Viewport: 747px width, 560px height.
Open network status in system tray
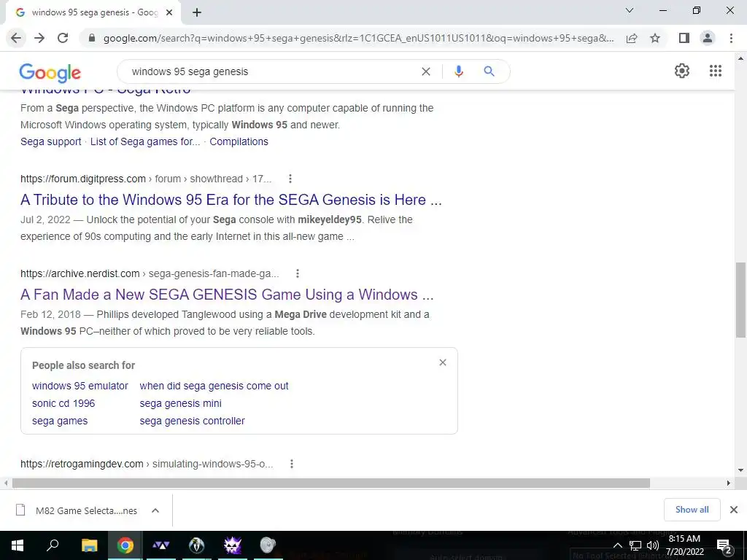(635, 545)
